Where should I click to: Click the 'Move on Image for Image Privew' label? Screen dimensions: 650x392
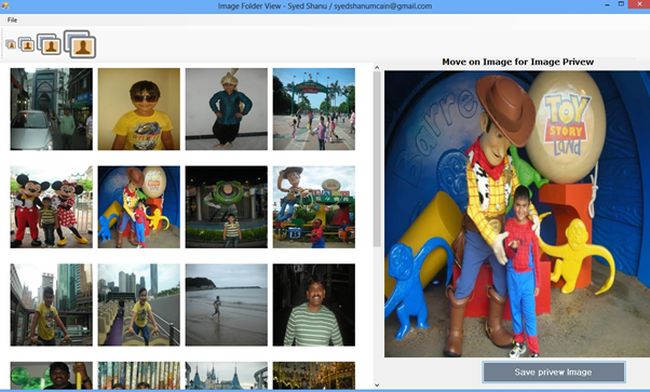pyautogui.click(x=518, y=62)
